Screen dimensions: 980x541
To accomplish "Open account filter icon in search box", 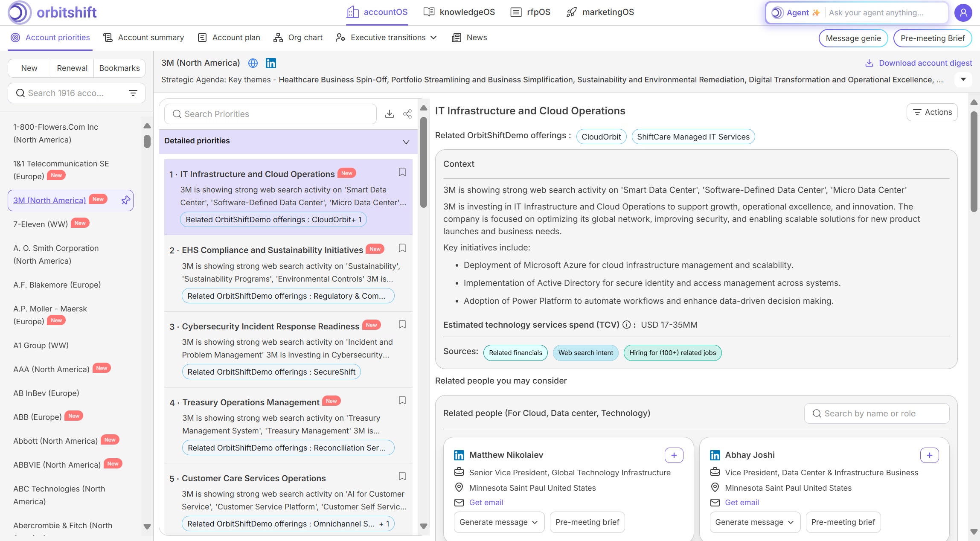I will pyautogui.click(x=133, y=93).
